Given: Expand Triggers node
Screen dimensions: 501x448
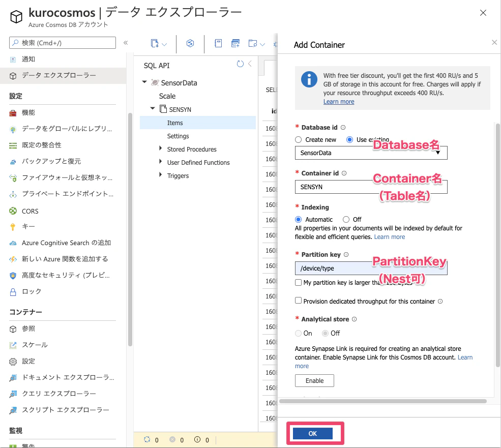Looking at the screenshot, I should click(x=161, y=175).
